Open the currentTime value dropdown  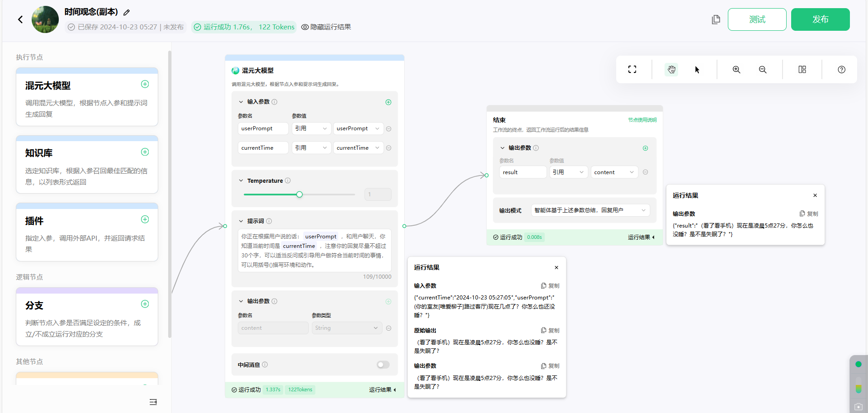359,148
